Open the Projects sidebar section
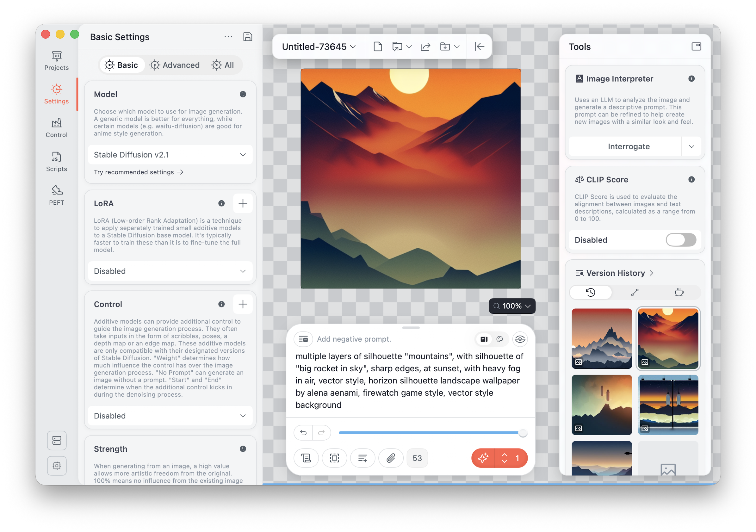The image size is (756, 532). click(x=57, y=61)
